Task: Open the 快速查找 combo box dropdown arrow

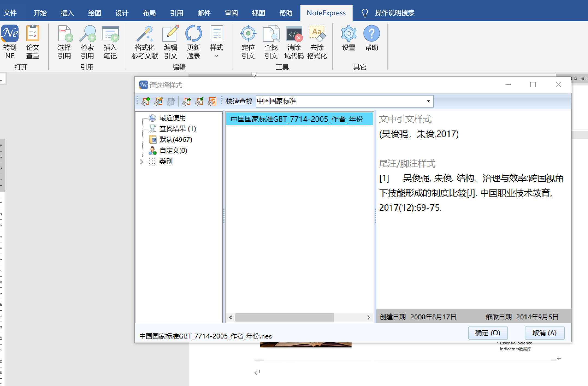Action: pyautogui.click(x=429, y=101)
